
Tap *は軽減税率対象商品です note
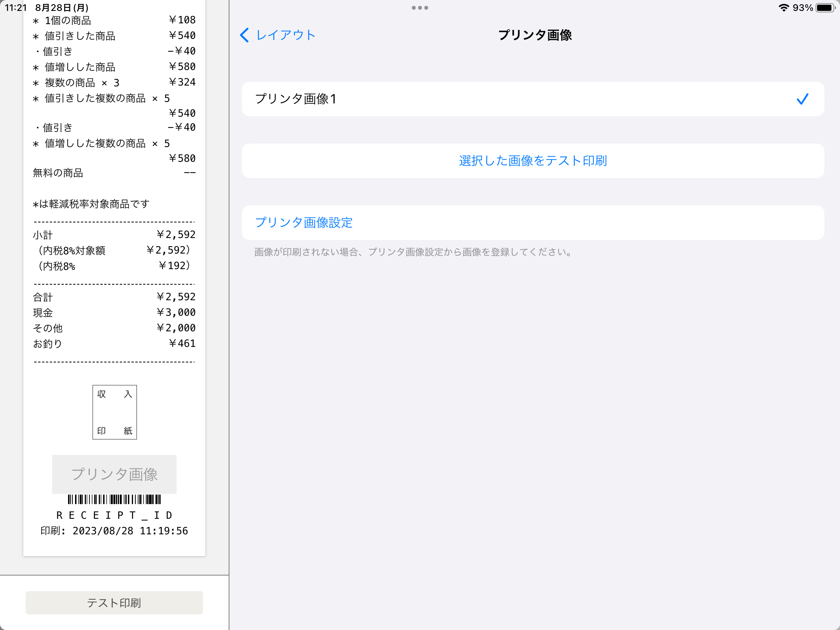pyautogui.click(x=91, y=204)
